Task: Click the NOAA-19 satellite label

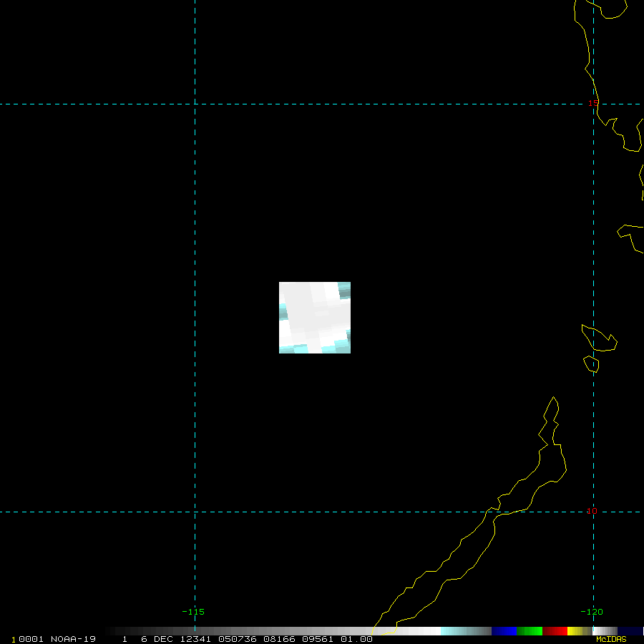Action: 73,640
